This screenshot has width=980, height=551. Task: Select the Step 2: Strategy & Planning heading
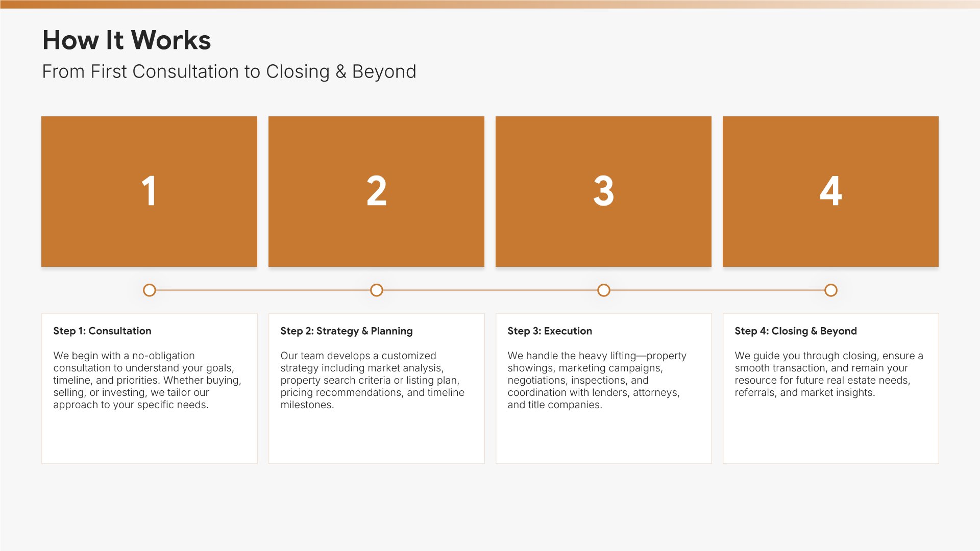(x=347, y=331)
